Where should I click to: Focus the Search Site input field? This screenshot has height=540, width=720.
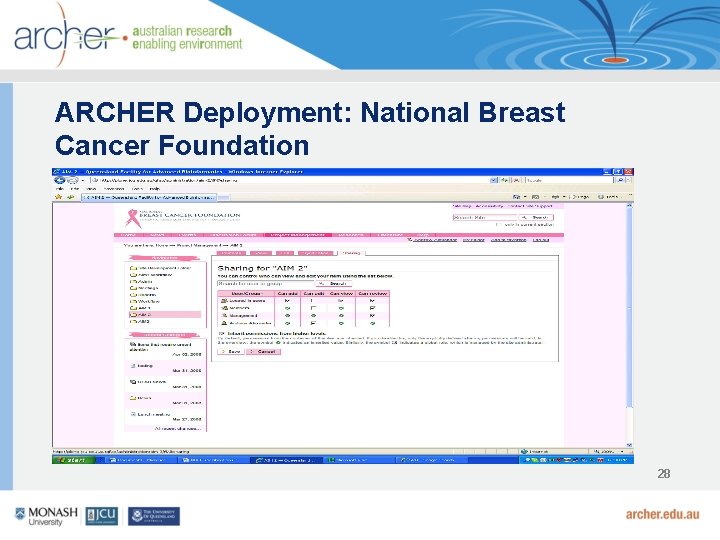[x=485, y=217]
